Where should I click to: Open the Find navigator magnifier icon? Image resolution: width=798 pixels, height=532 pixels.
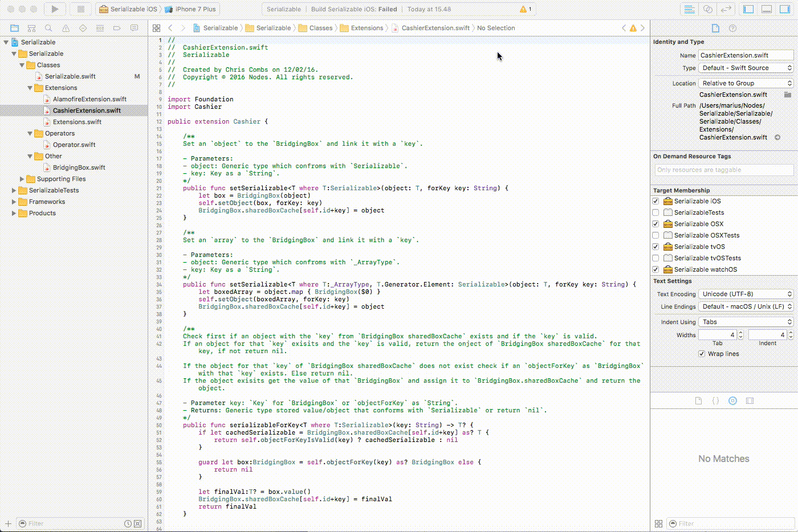coord(48,28)
